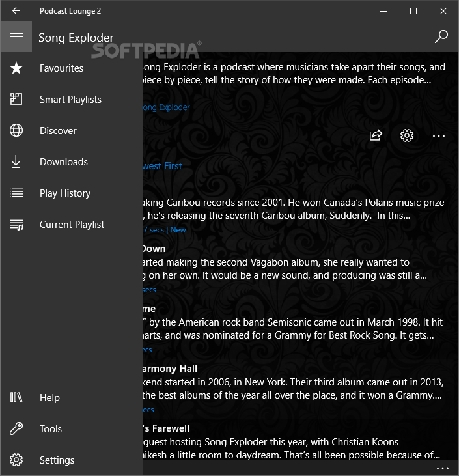Click the Smart Playlists icon
The image size is (459, 476).
pos(16,99)
